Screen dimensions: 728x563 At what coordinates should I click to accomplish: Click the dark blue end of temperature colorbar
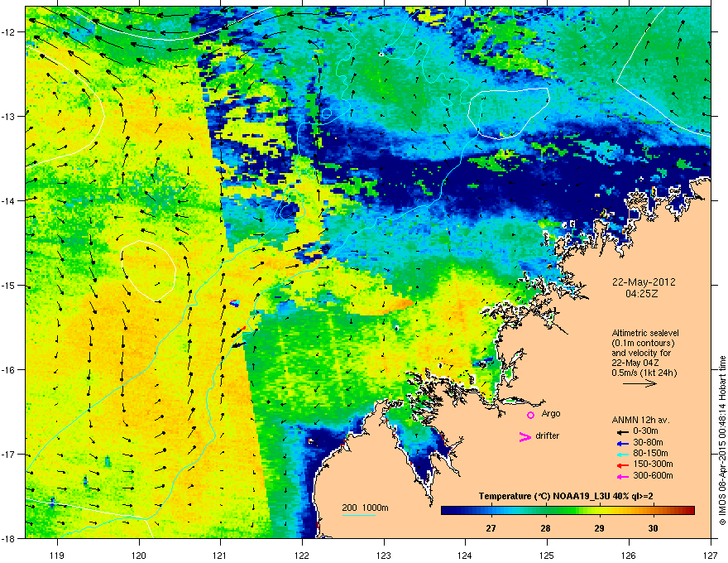pyautogui.click(x=446, y=510)
